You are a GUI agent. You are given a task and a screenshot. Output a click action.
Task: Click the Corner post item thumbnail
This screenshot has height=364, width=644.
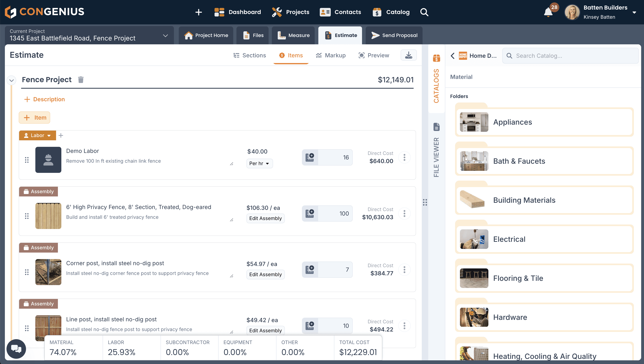click(x=48, y=272)
